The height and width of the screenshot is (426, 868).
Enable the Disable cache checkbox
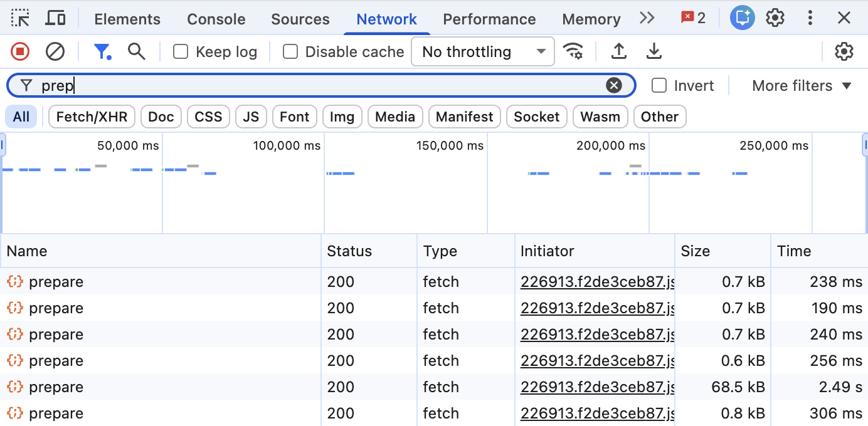tap(290, 51)
